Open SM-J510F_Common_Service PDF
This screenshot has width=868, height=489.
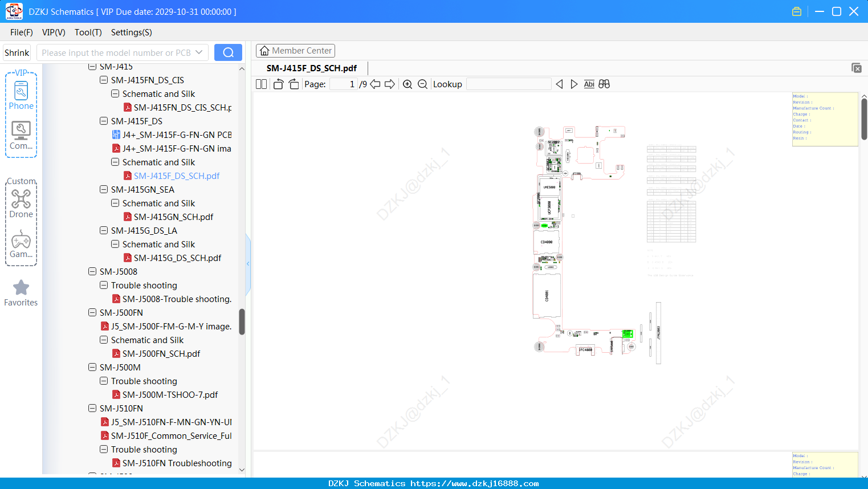pos(166,436)
